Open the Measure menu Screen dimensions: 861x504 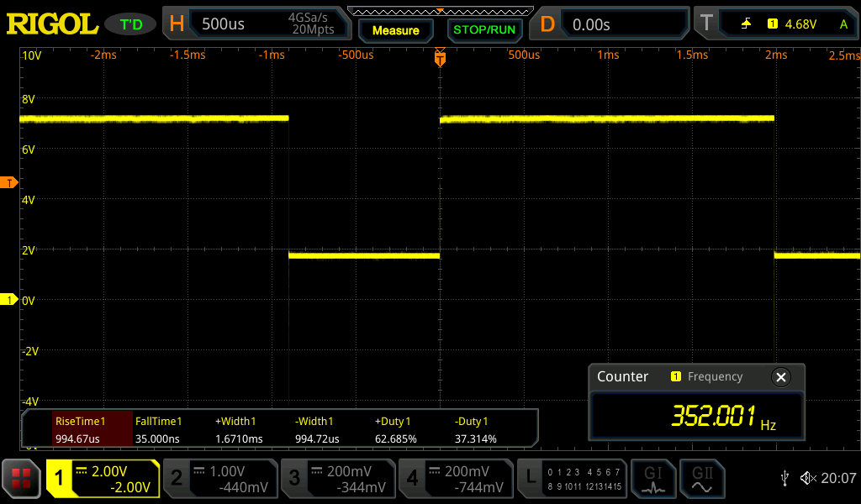point(395,31)
